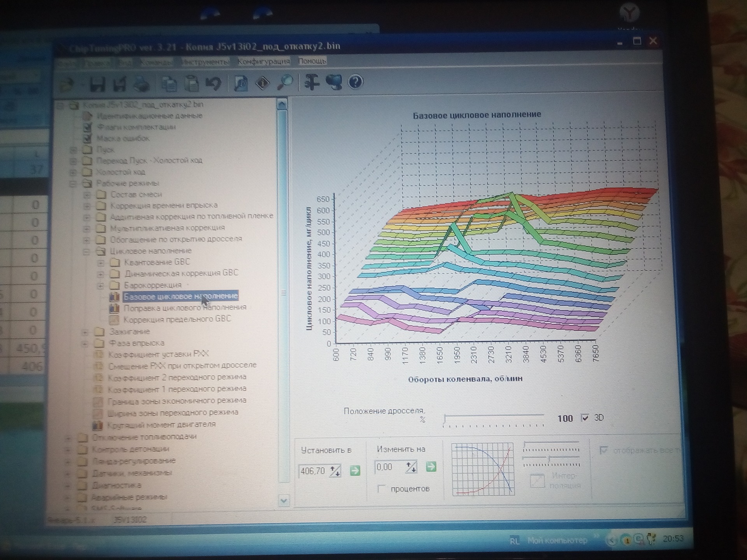This screenshot has height=560, width=747.
Task: Enable the процентов checkbox
Action: point(382,489)
